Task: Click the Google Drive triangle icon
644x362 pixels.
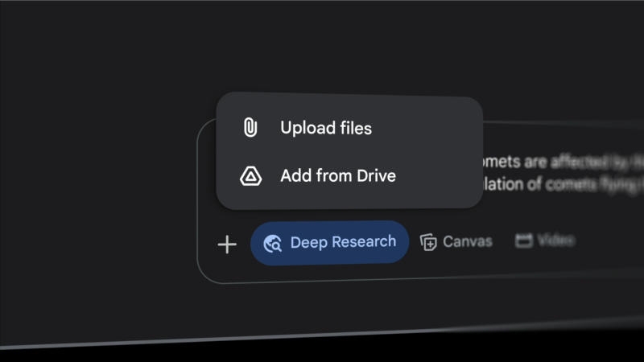Action: [x=250, y=175]
